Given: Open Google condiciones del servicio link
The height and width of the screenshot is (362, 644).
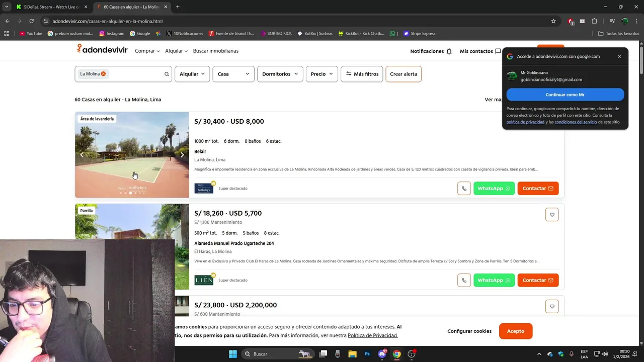Looking at the screenshot, I should [x=576, y=122].
